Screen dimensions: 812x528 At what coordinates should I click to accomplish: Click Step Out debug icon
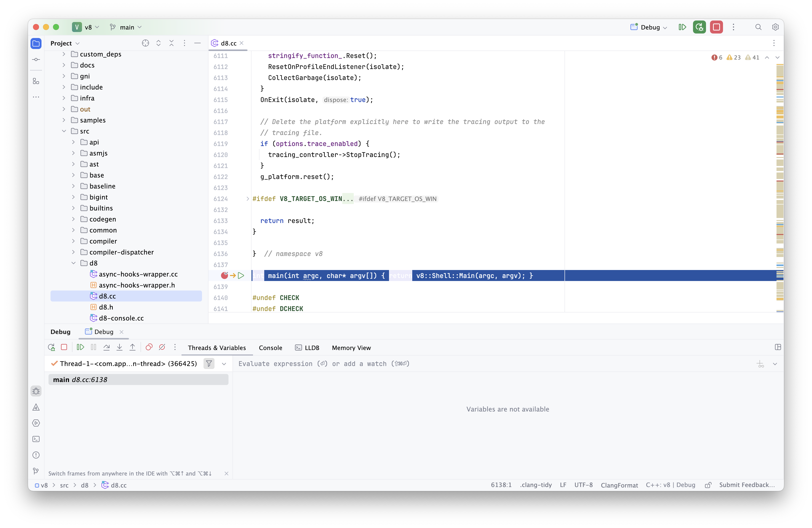pyautogui.click(x=132, y=347)
